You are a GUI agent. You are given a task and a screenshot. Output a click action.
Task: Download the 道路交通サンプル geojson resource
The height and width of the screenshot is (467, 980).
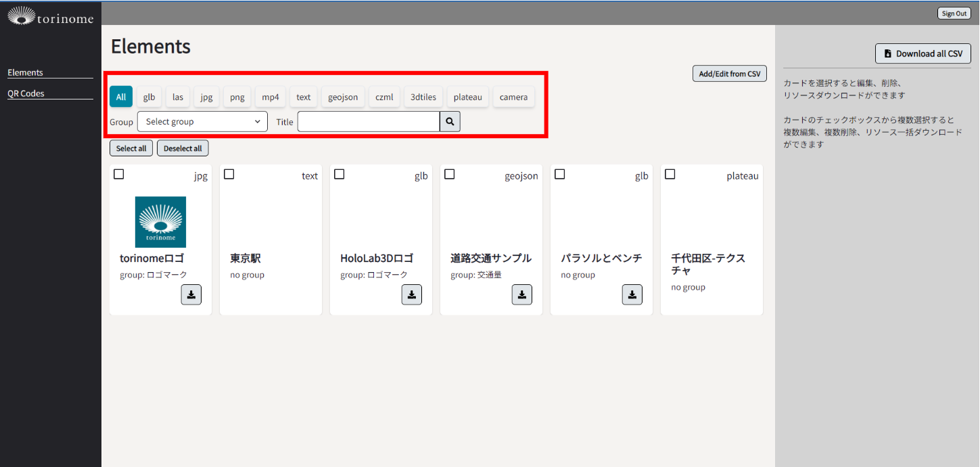click(x=521, y=294)
